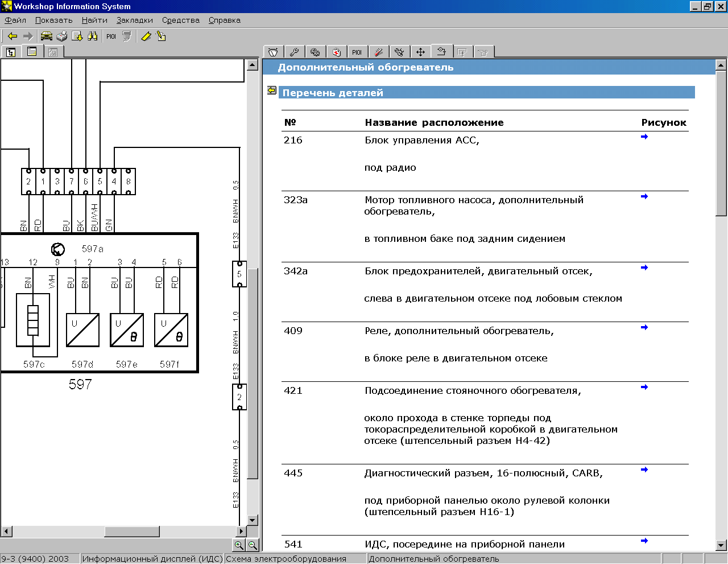Select the gear cog tab

315,52
